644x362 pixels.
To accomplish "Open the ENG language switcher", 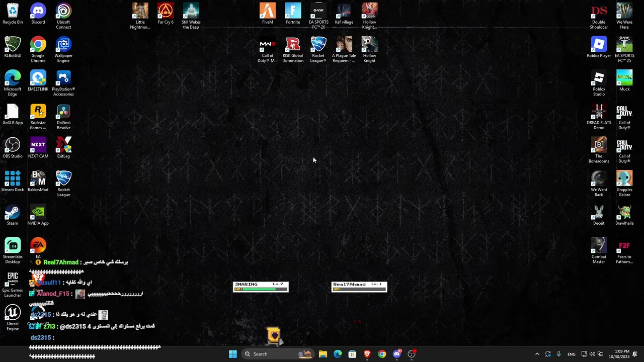I will [572, 354].
